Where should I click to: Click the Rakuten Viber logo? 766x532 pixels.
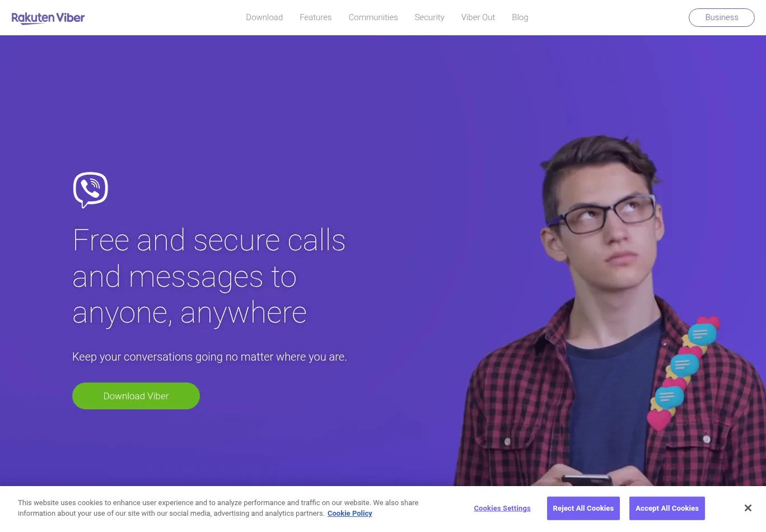(48, 18)
